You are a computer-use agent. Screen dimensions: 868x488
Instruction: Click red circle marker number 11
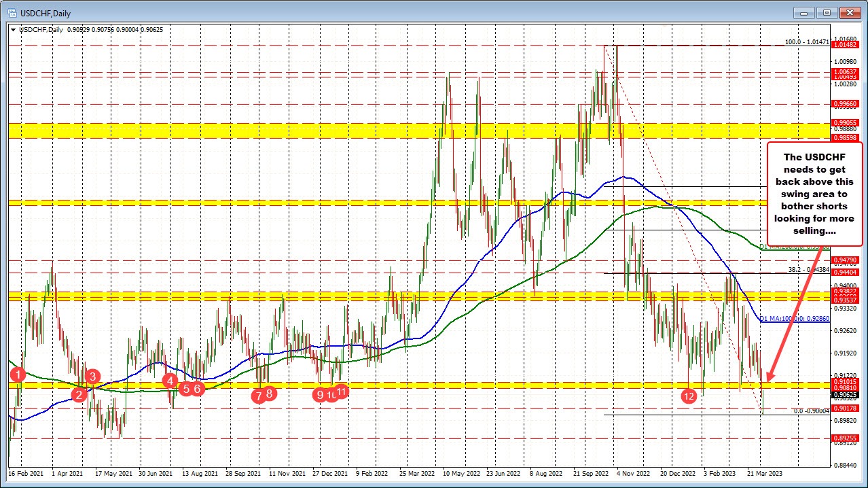342,391
